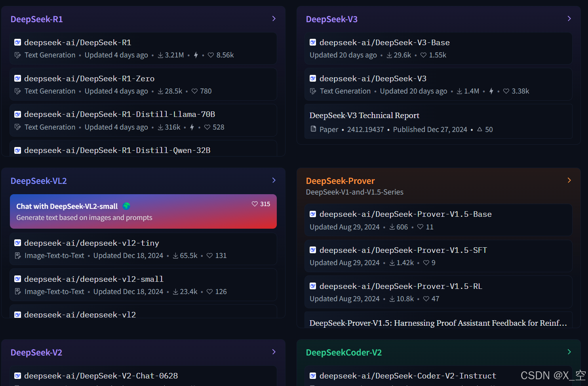This screenshot has width=588, height=386.
Task: Expand the DeepSeek-VL2 collection chevron
Action: [274, 180]
